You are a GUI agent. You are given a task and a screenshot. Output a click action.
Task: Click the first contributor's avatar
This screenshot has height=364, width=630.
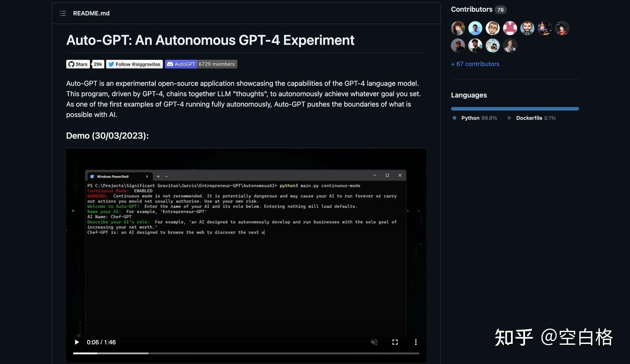(458, 28)
